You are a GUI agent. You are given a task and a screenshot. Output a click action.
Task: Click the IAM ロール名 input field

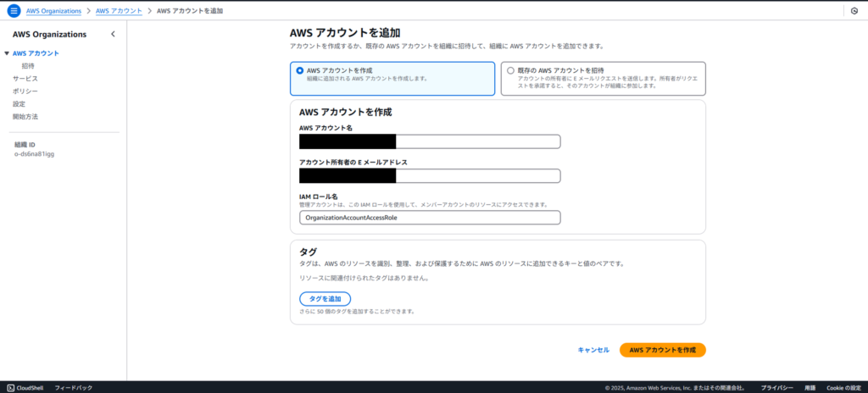click(430, 218)
